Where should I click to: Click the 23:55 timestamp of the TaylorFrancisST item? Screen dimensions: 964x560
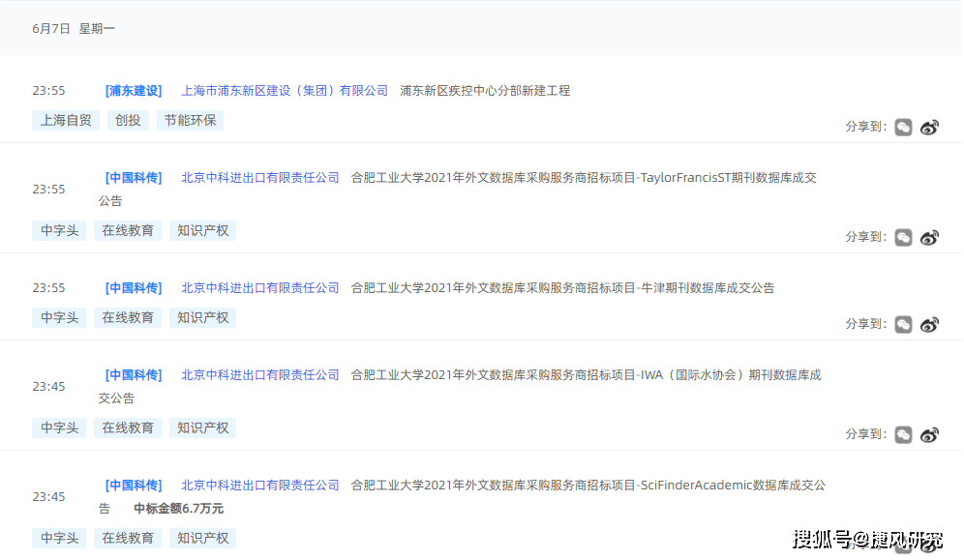(48, 190)
